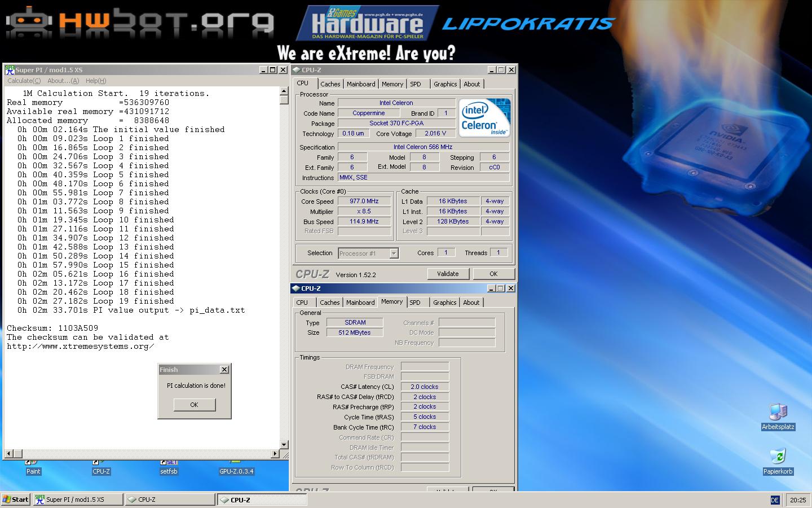Image resolution: width=812 pixels, height=508 pixels.
Task: Click the Code Name Coppermine field
Action: (x=369, y=113)
